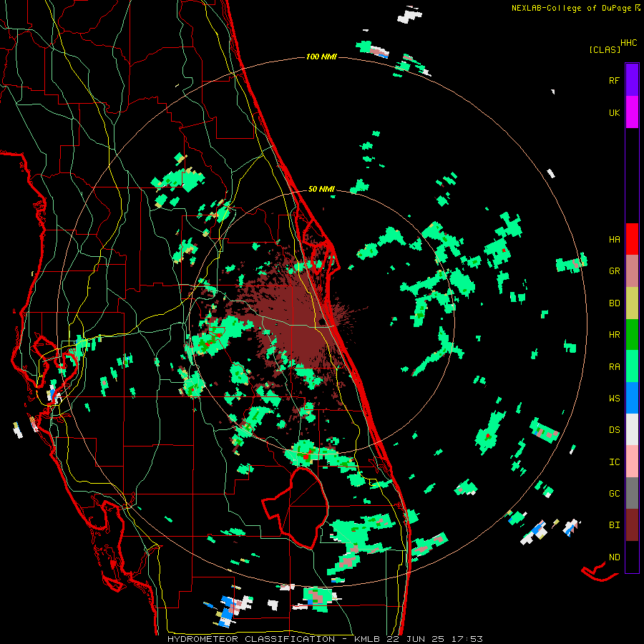Viewport: 644px width, 644px height.
Task: Click the 'KMLB' radar site identifier
Action: click(366, 639)
